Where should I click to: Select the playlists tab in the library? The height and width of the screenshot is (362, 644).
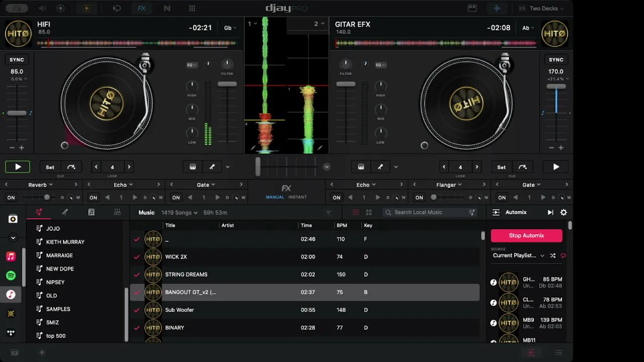[38, 212]
